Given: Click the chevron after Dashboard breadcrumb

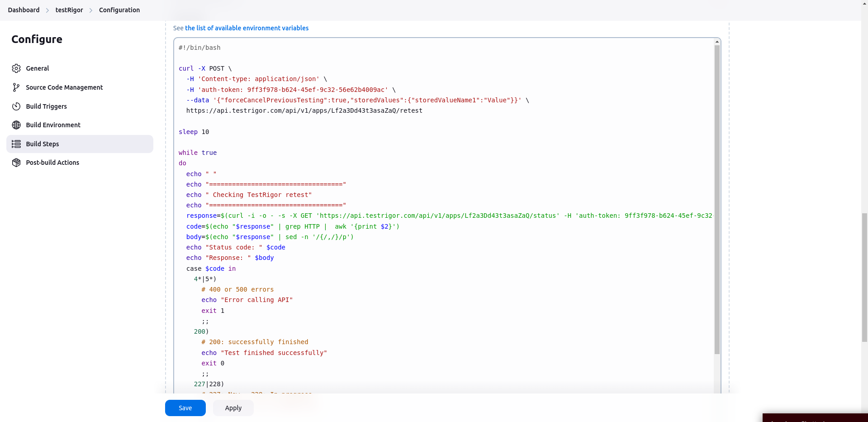Looking at the screenshot, I should click(47, 10).
